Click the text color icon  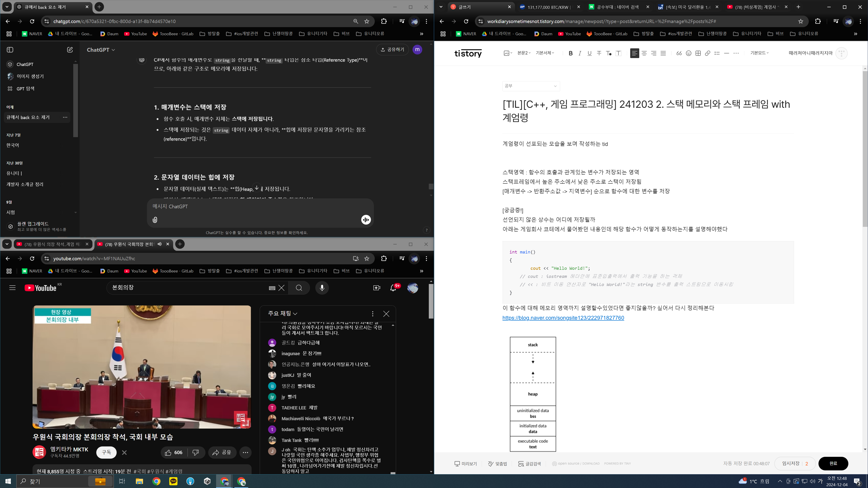(x=609, y=53)
